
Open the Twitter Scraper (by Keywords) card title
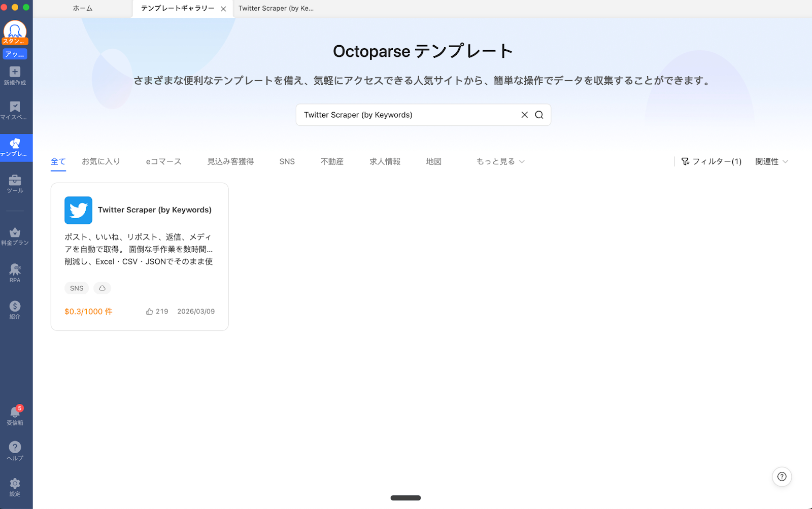(154, 210)
